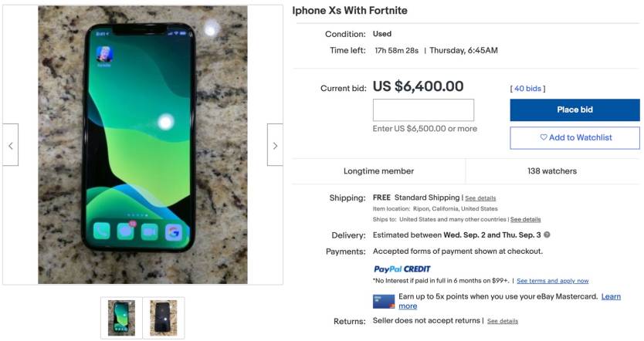The height and width of the screenshot is (341, 644).
Task: Click the eBay Mastercard card icon
Action: pos(384,301)
